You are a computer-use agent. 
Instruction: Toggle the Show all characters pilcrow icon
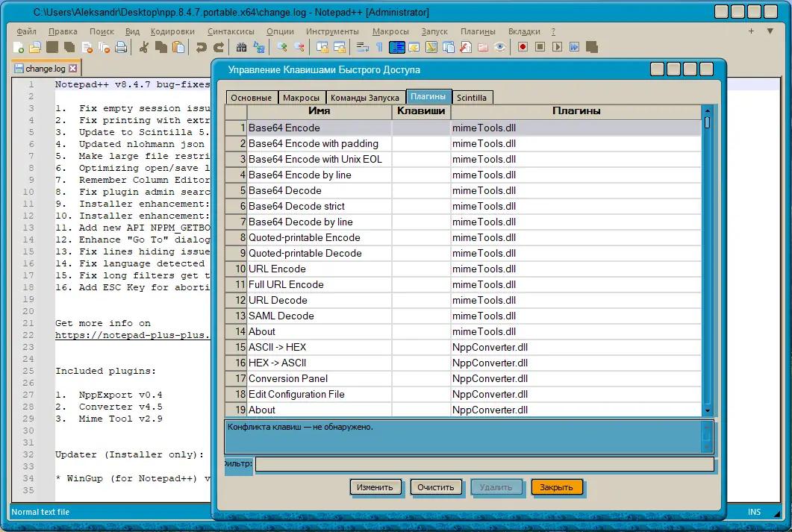tap(379, 47)
